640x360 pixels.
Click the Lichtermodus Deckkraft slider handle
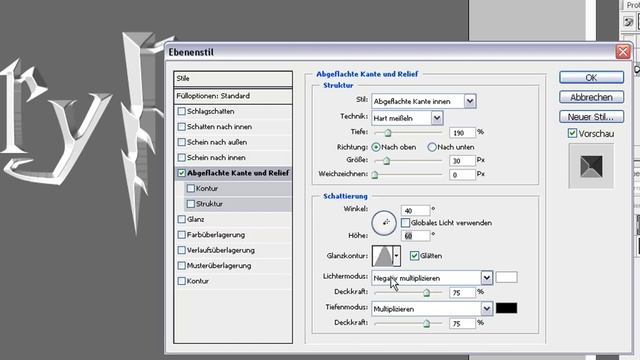[x=427, y=293]
